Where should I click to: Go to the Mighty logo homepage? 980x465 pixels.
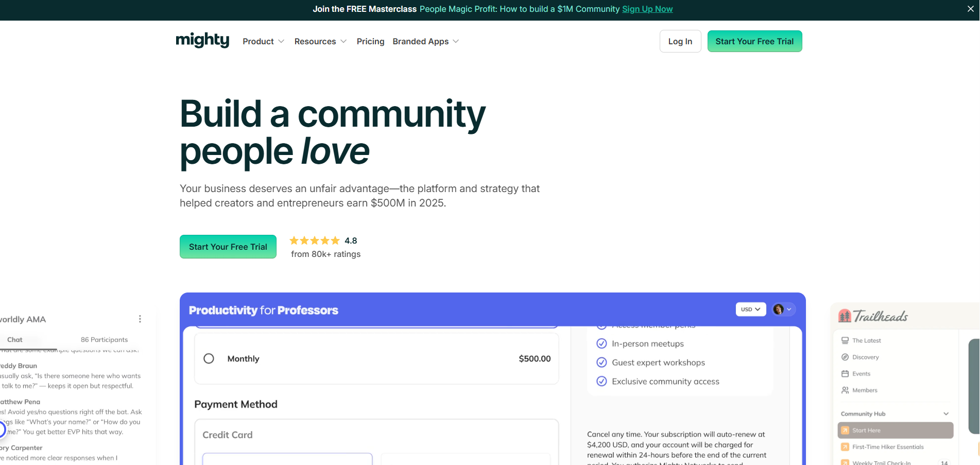tap(202, 40)
